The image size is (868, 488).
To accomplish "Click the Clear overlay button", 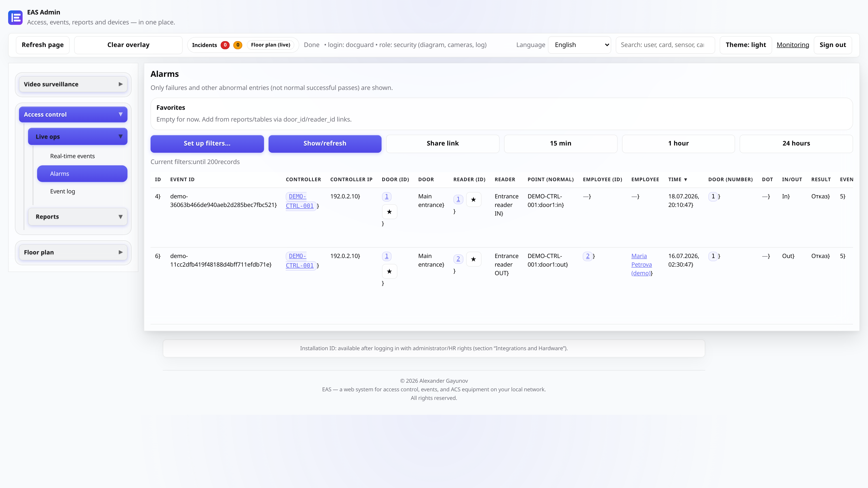I will pos(128,45).
